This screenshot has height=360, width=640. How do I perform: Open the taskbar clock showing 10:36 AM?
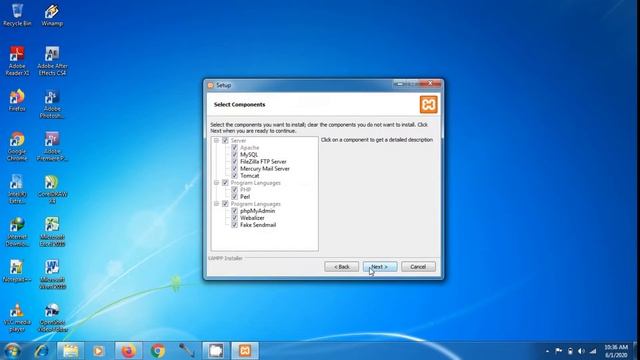point(616,351)
